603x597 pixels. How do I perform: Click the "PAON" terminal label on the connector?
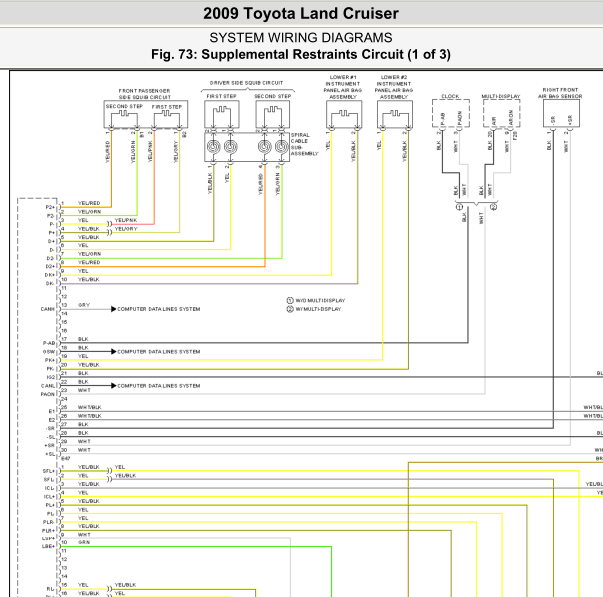(48, 394)
